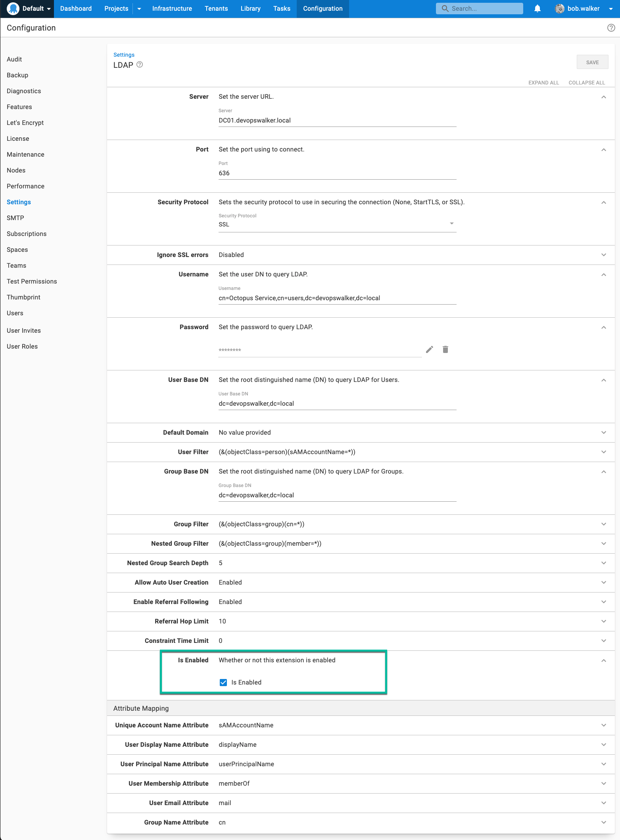This screenshot has height=840, width=620.
Task: Expand User Membership Attribute section
Action: (x=604, y=784)
